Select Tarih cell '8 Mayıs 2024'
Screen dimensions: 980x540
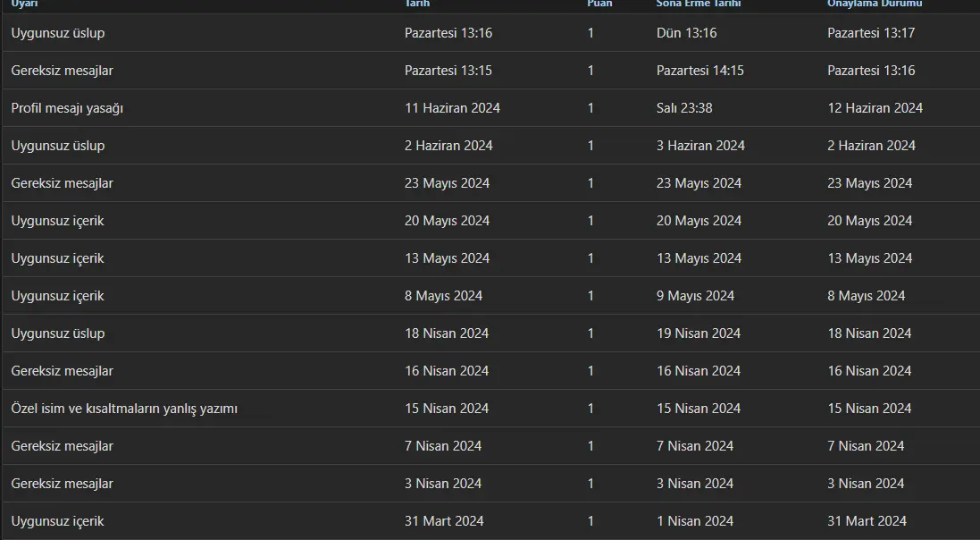(x=443, y=296)
